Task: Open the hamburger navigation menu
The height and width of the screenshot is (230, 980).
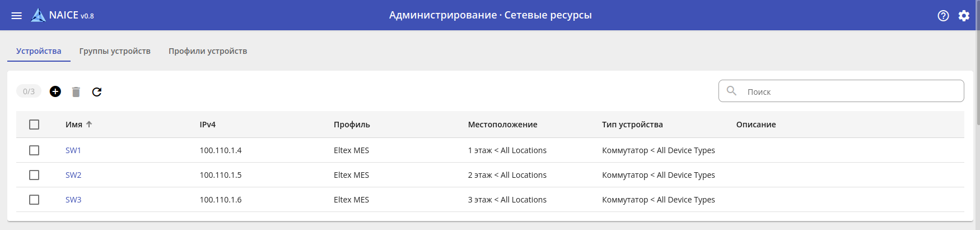Action: [17, 16]
